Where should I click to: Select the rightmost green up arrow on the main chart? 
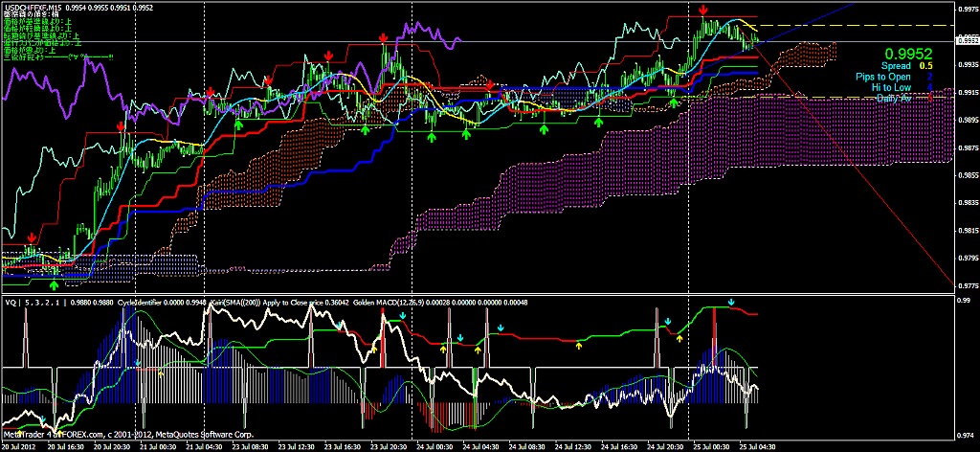click(674, 101)
